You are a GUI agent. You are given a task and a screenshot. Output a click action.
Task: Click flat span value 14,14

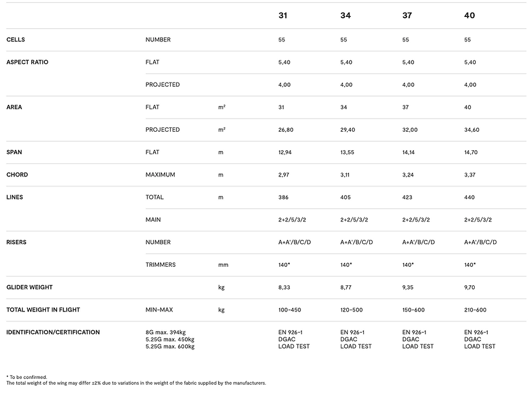click(x=409, y=152)
